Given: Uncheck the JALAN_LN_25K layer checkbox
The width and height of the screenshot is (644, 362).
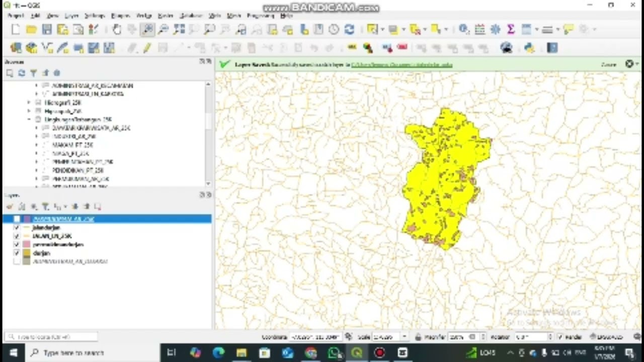Looking at the screenshot, I should [17, 236].
